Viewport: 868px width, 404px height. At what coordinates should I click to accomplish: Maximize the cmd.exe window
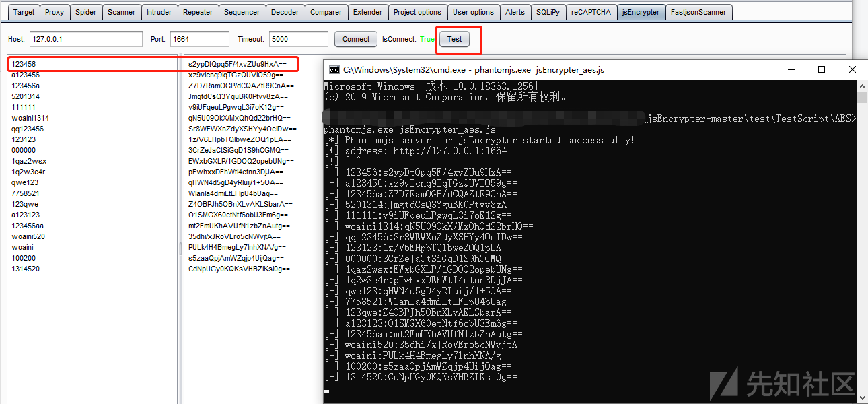click(x=821, y=69)
